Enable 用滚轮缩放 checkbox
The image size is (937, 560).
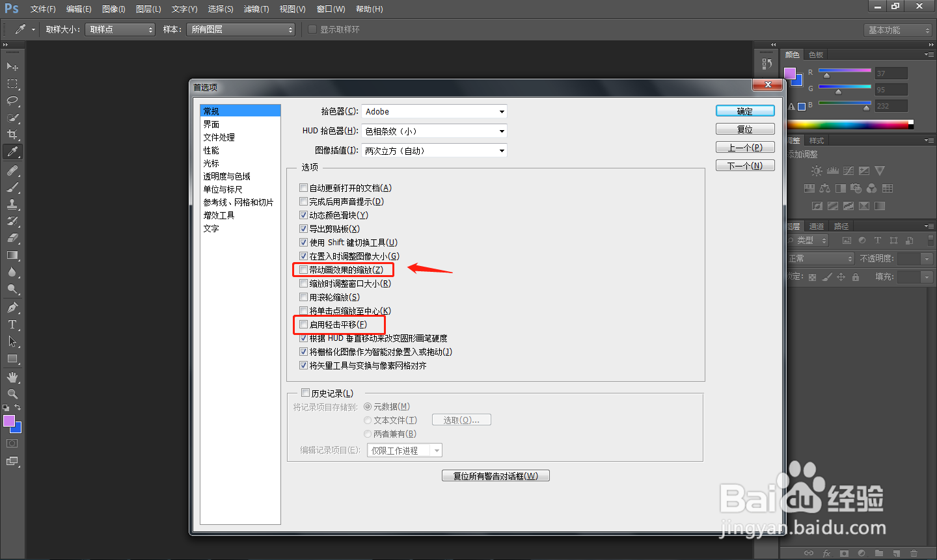(303, 297)
